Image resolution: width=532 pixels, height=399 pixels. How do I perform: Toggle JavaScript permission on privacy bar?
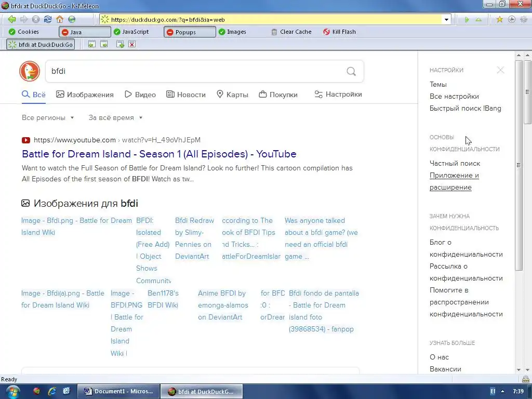coord(131,32)
